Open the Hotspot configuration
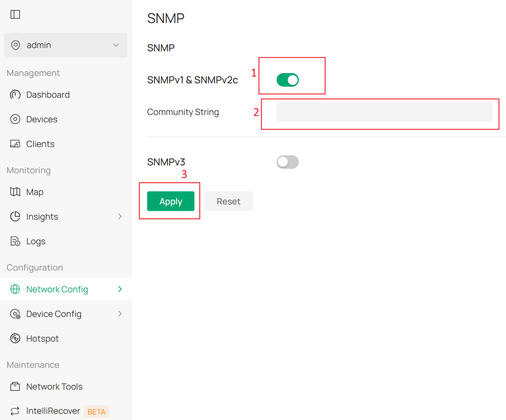Image resolution: width=506 pixels, height=420 pixels. pyautogui.click(x=42, y=339)
